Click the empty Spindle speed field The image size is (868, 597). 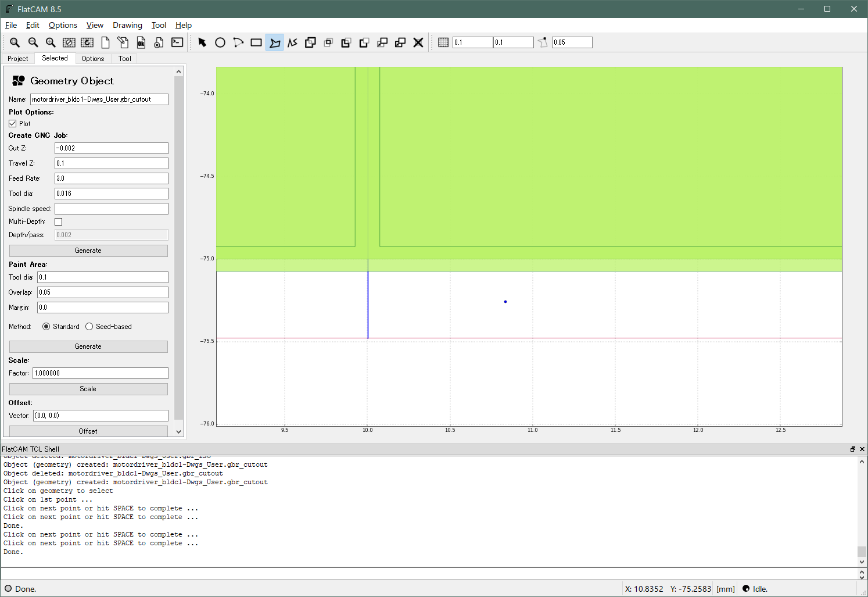(112, 209)
